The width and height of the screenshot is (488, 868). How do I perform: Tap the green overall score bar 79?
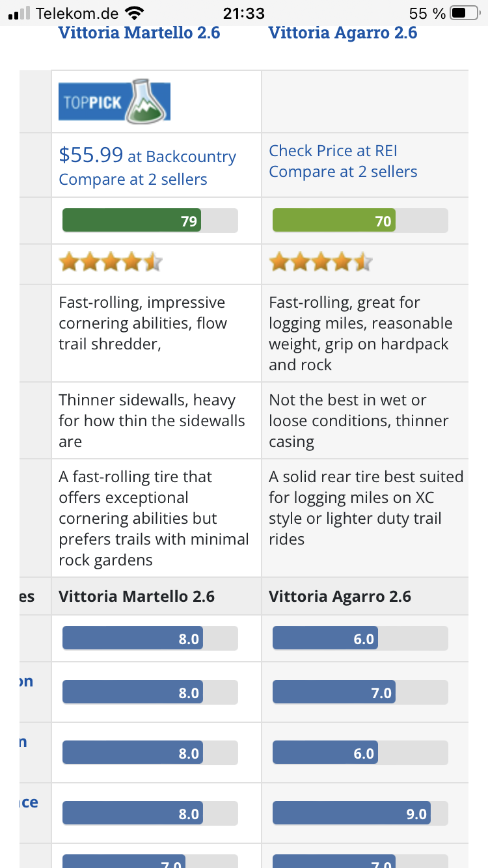pos(150,221)
